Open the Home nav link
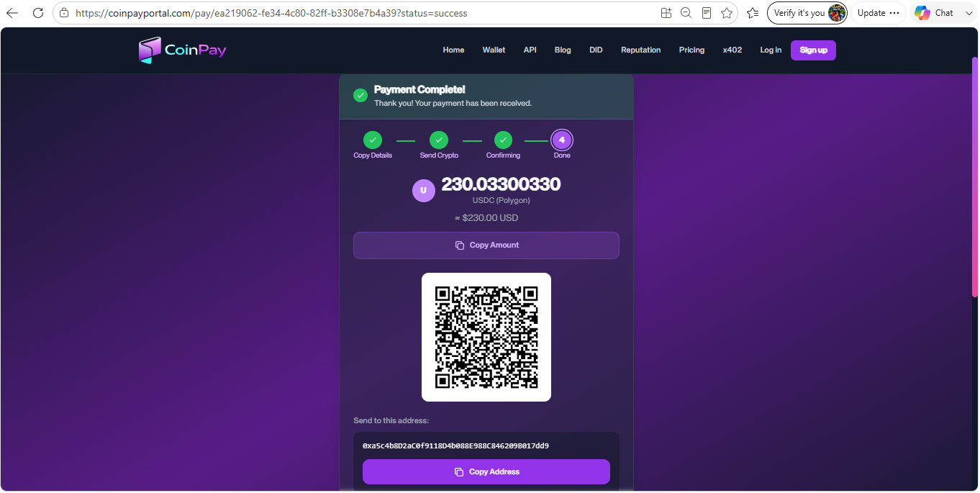Image resolution: width=980 pixels, height=493 pixels. pyautogui.click(x=453, y=50)
